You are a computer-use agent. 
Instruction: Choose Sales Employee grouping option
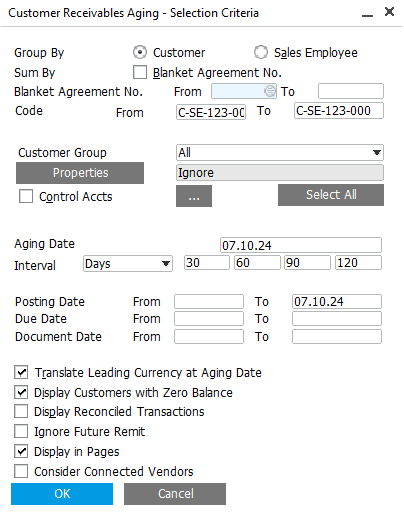tap(260, 52)
